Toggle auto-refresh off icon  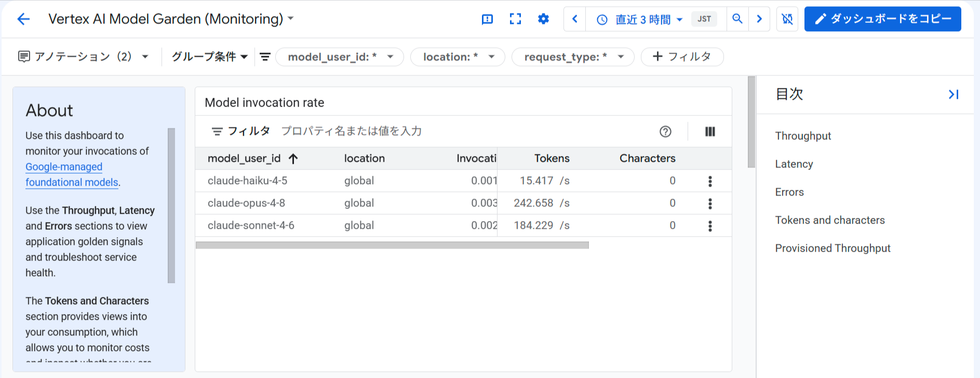pos(787,19)
